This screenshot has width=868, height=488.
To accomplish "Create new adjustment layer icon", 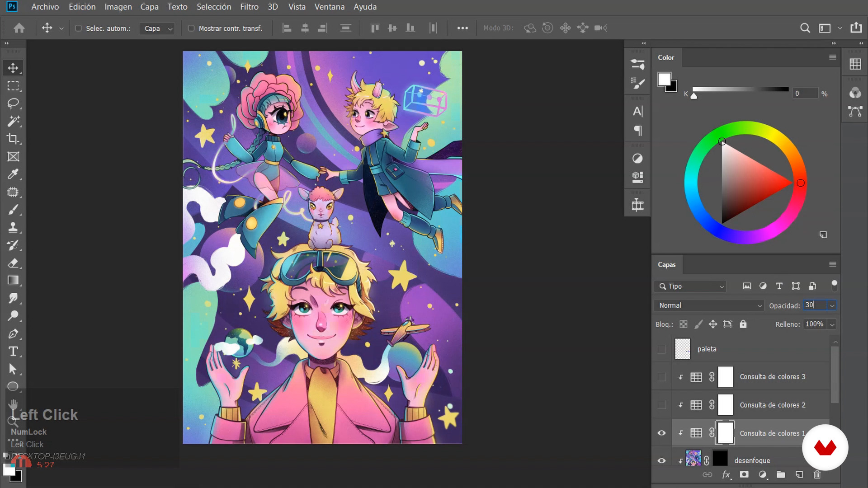I will (763, 474).
